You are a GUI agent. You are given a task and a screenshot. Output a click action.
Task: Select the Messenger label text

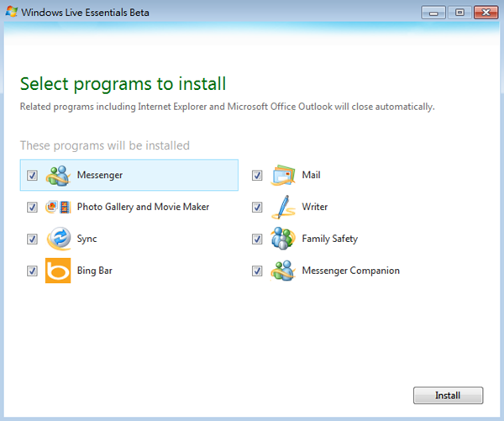pos(100,176)
